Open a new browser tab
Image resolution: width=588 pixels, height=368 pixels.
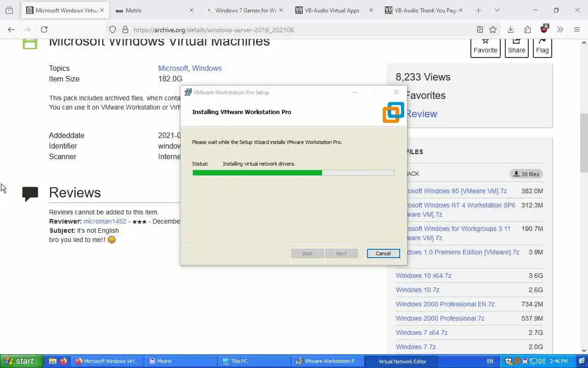pos(479,10)
